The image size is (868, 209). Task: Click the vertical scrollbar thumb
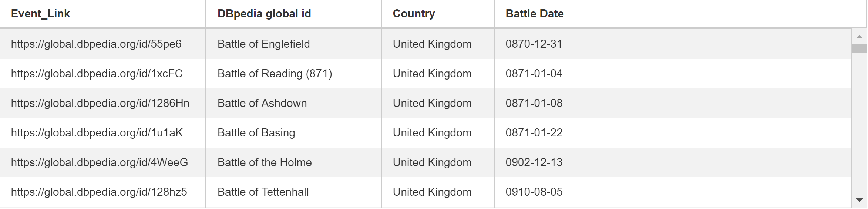pos(859,48)
